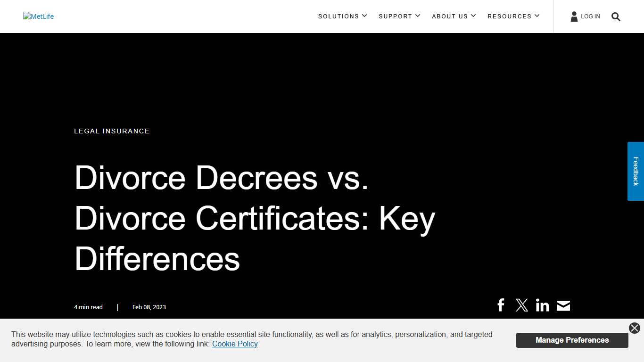
Task: Select the LEGAL INSURANCE category label
Action: tap(112, 131)
